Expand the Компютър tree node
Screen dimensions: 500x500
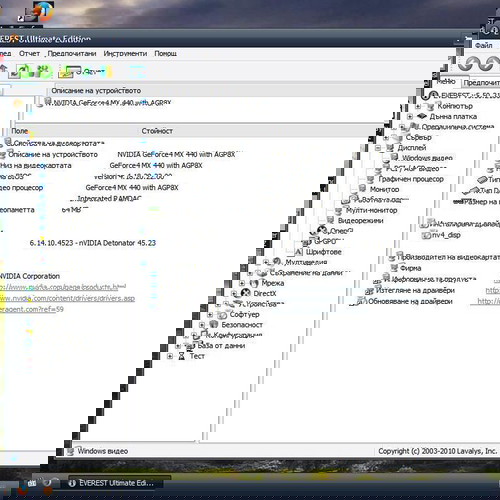(x=418, y=107)
